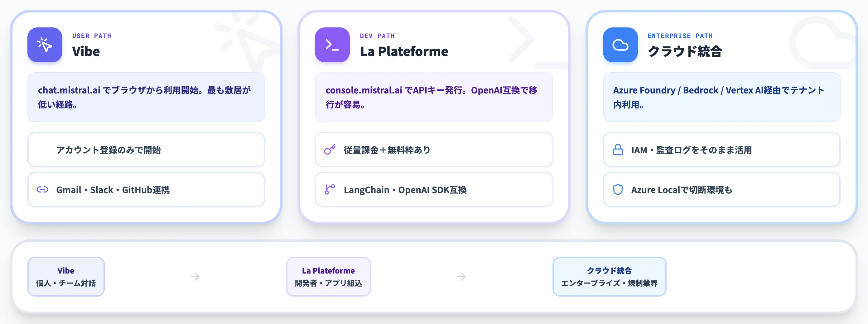Viewport: 868px width, 324px height.
Task: Click the shield icon beside Azure Local
Action: click(x=618, y=190)
